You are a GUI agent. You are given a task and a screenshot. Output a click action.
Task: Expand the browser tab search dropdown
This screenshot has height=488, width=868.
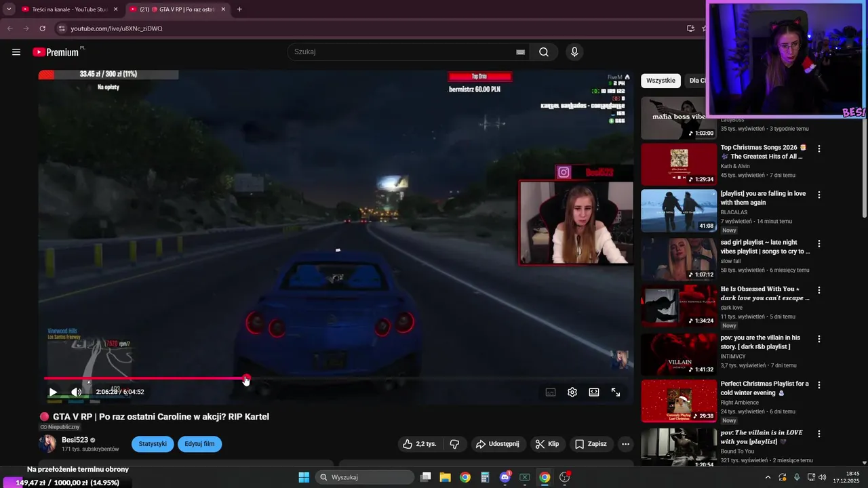tap(9, 9)
